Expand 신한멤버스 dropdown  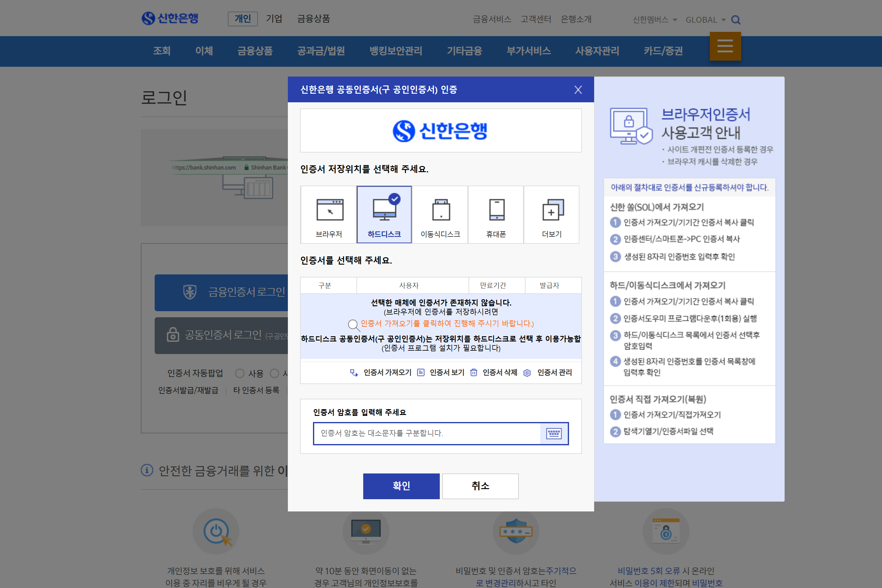click(x=654, y=20)
